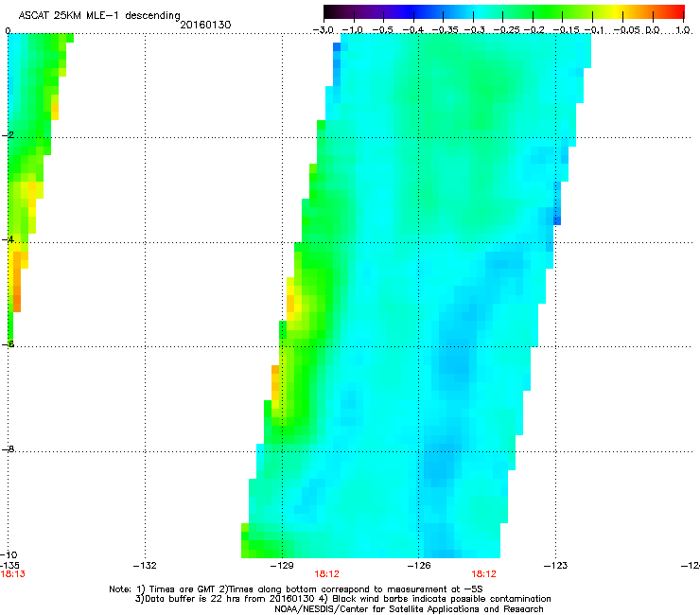Viewport: 700px width, 615px height.
Task: Click the -0.2 color bar label
Action: 534,30
